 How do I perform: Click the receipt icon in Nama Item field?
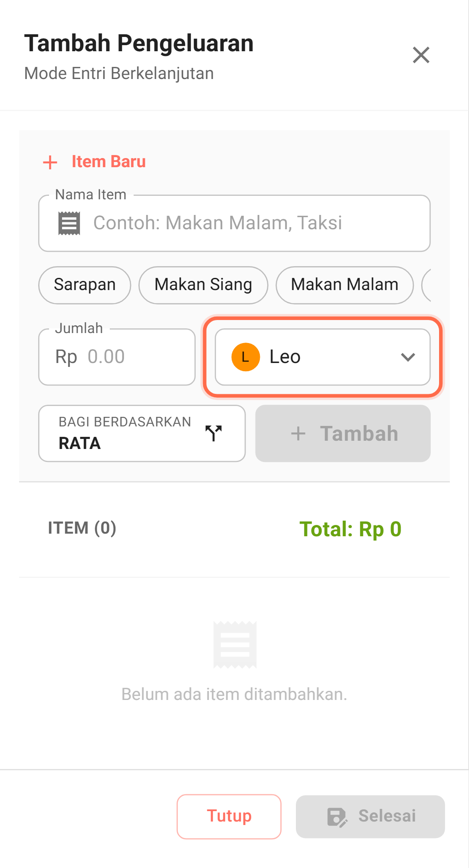[x=69, y=223]
